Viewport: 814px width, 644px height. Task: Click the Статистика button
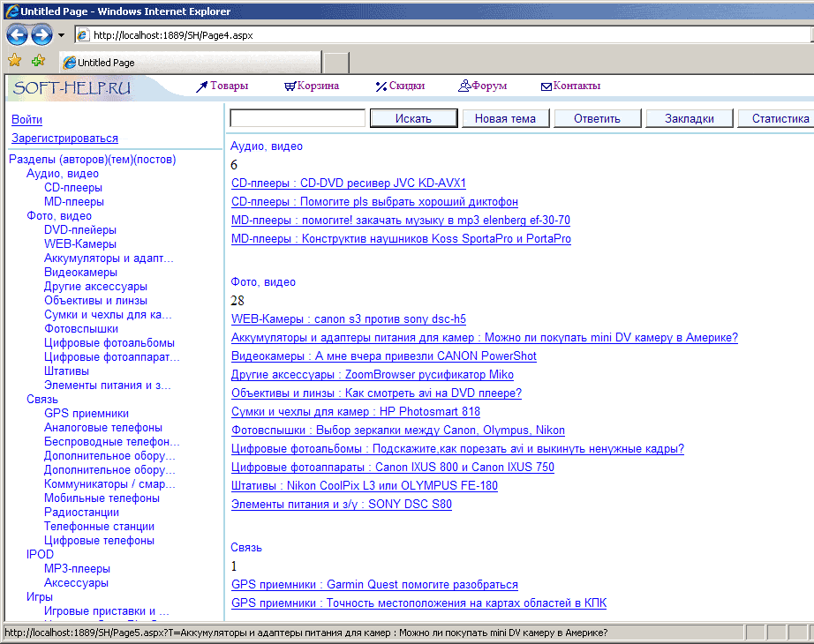point(775,118)
